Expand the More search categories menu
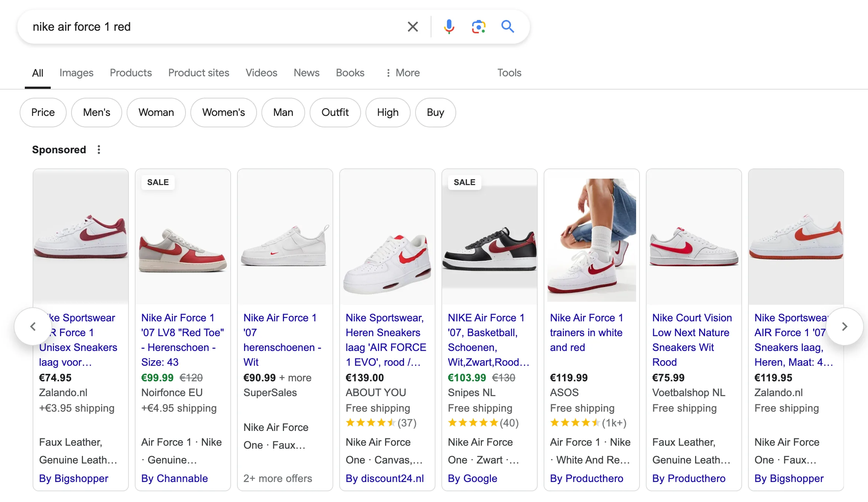Image resolution: width=868 pixels, height=502 pixels. [x=403, y=73]
